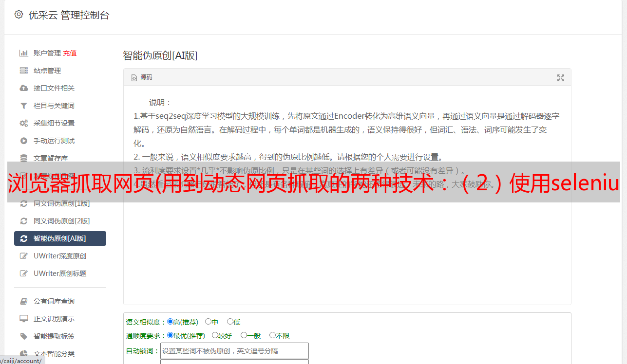Choose 通顺度要求 较好 radio option

(x=215, y=335)
